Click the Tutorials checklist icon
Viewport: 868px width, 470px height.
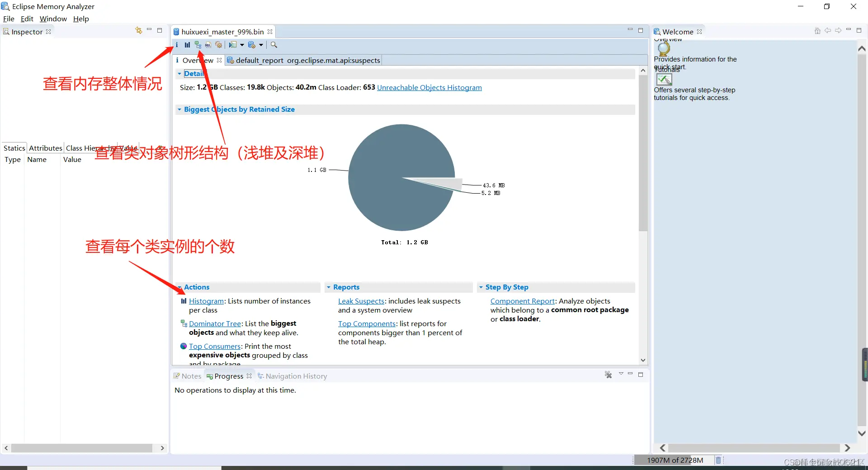point(664,79)
